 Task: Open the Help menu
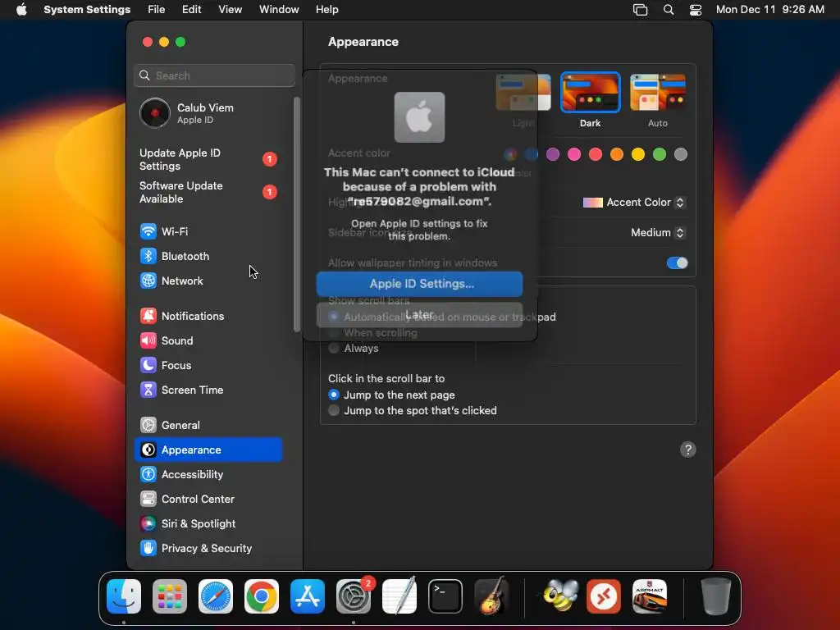[326, 10]
